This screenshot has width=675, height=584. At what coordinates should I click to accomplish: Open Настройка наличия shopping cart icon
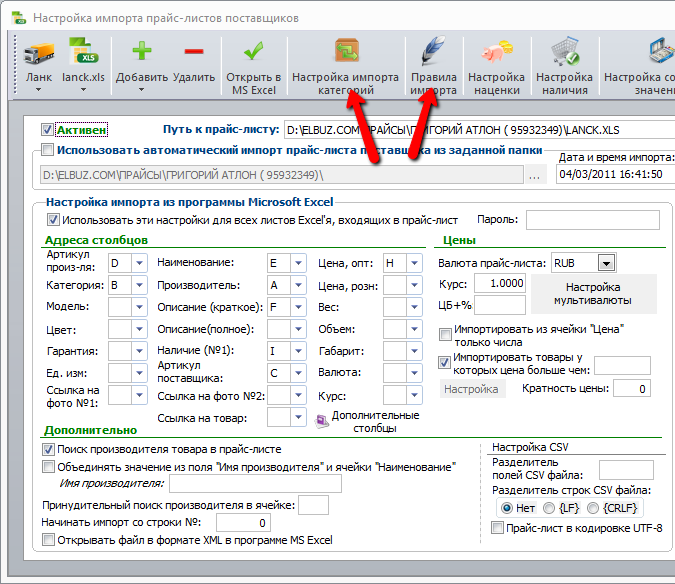(565, 51)
